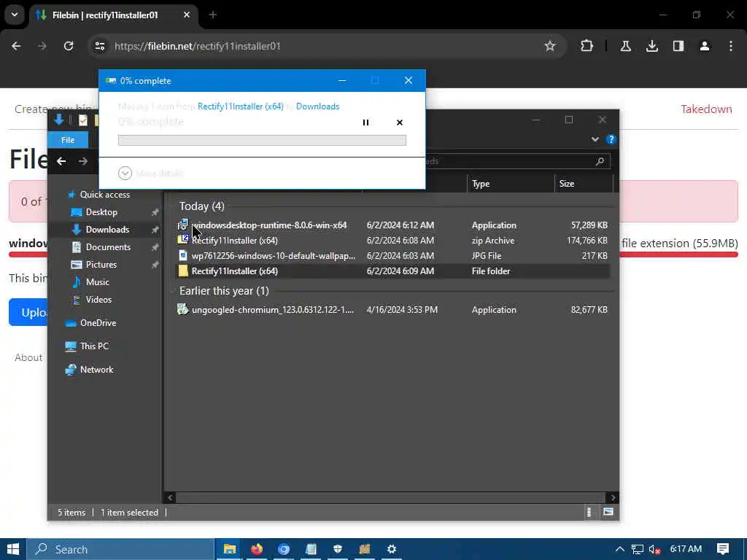747x560 pixels.
Task: Pause the file move operation
Action: pos(365,122)
